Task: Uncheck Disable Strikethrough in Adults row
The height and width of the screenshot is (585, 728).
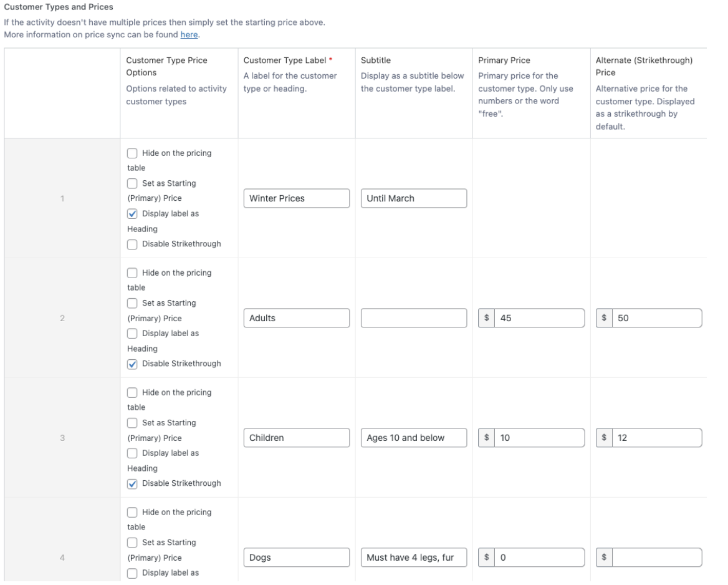Action: [132, 364]
